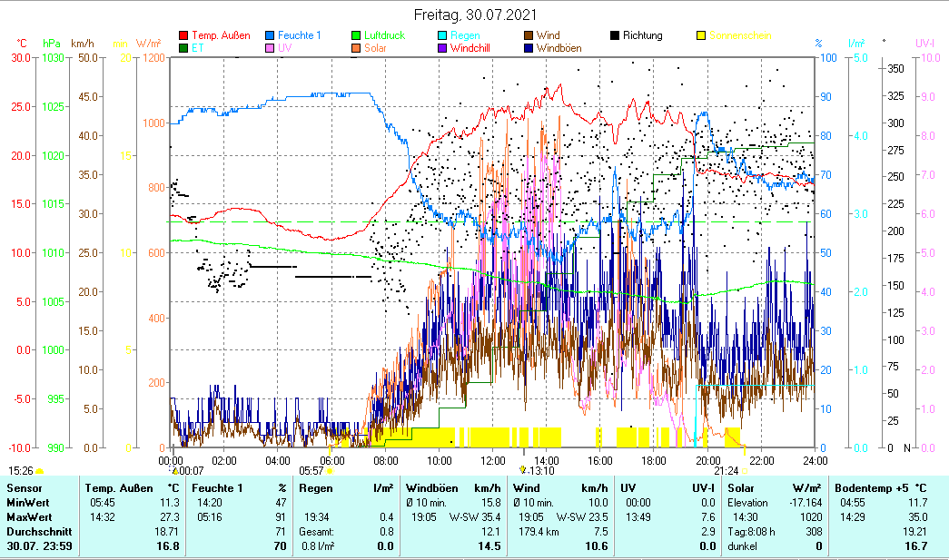Click the brown Wind legend swatch

click(x=529, y=35)
